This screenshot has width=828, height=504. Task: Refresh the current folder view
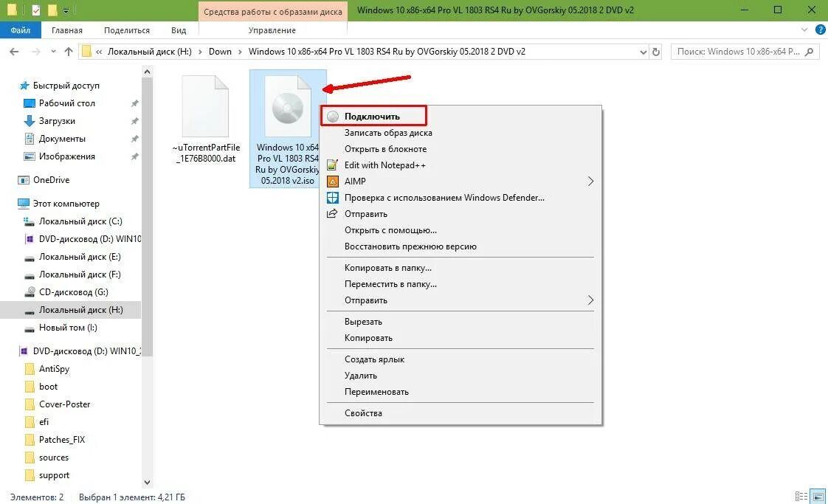pos(656,52)
